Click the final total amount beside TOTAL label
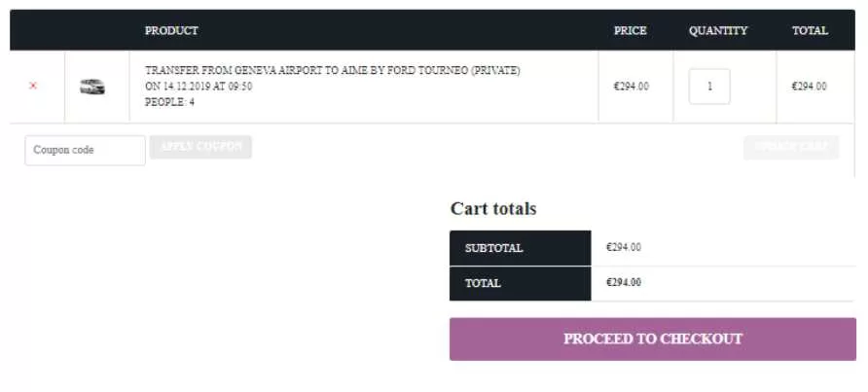The image size is (868, 392). point(624,282)
